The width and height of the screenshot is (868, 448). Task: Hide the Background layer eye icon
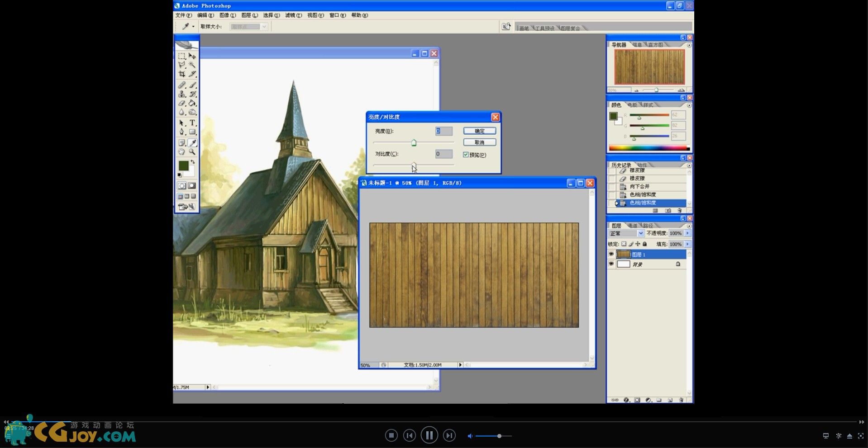tap(611, 264)
